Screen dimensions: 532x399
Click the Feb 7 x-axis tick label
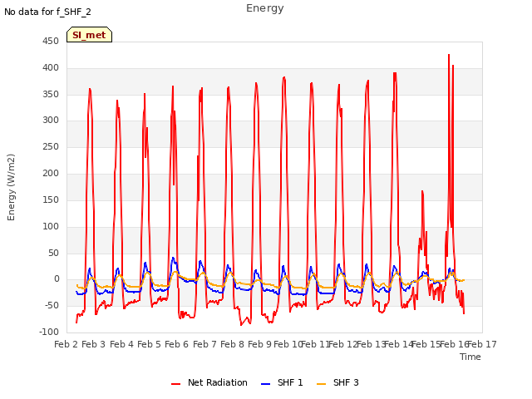coord(204,344)
